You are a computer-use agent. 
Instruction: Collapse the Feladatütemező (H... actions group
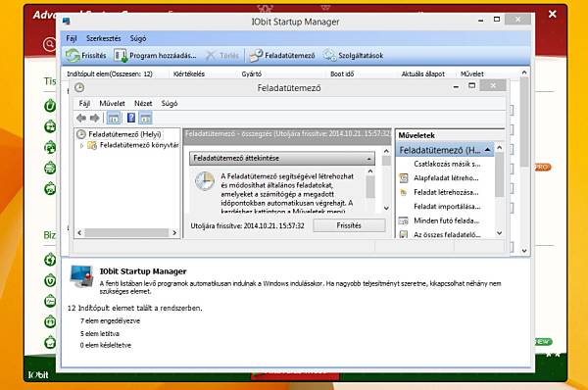[x=487, y=150]
